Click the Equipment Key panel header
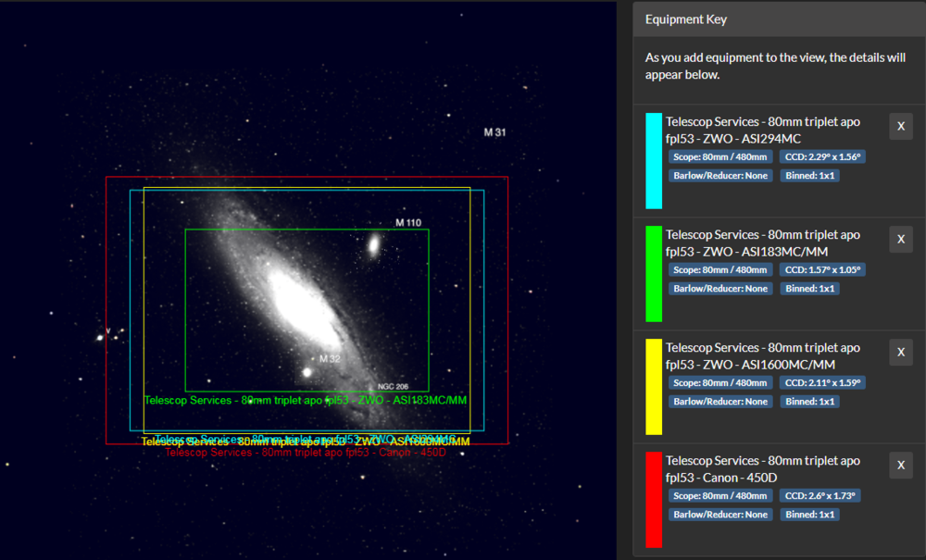Viewport: 926px width, 560px height. coord(779,19)
